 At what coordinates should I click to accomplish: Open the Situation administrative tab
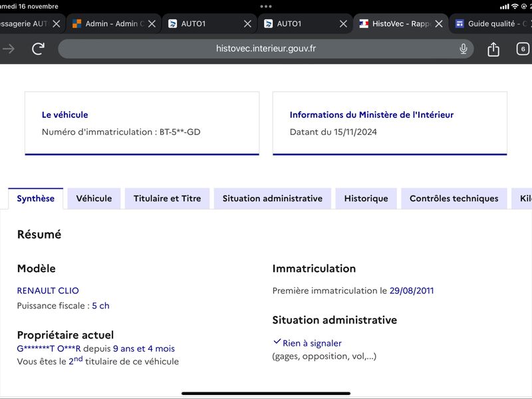click(x=273, y=198)
